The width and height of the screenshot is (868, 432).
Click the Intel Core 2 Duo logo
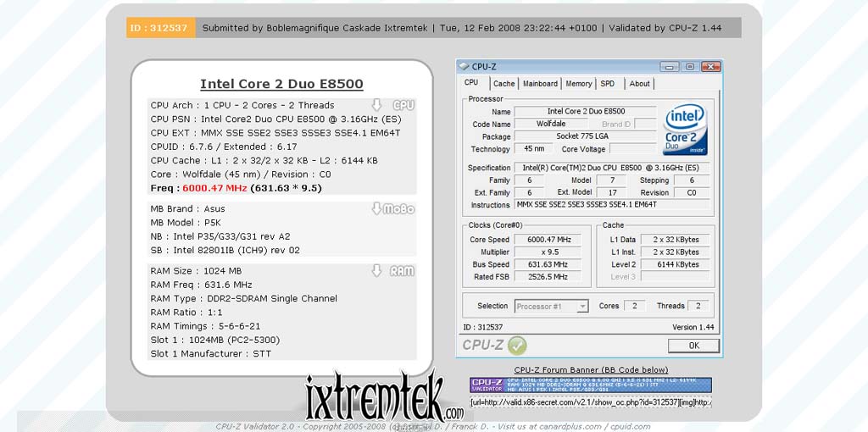pyautogui.click(x=685, y=130)
